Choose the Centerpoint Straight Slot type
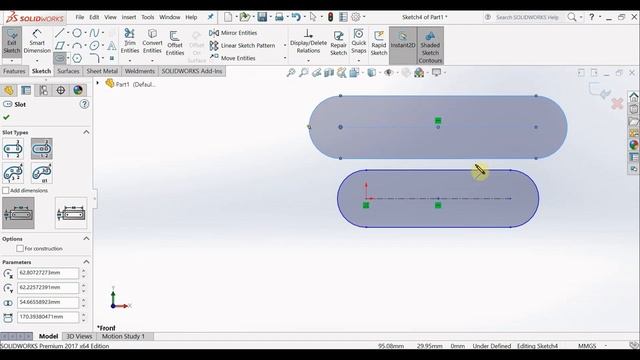The image size is (640, 360). point(42,149)
